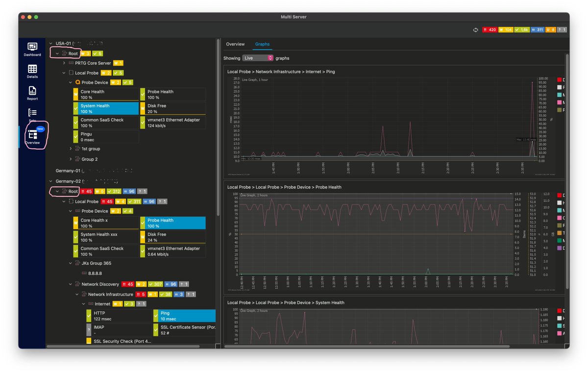Expand the 1st group node
This screenshot has width=588, height=373.
(x=70, y=149)
